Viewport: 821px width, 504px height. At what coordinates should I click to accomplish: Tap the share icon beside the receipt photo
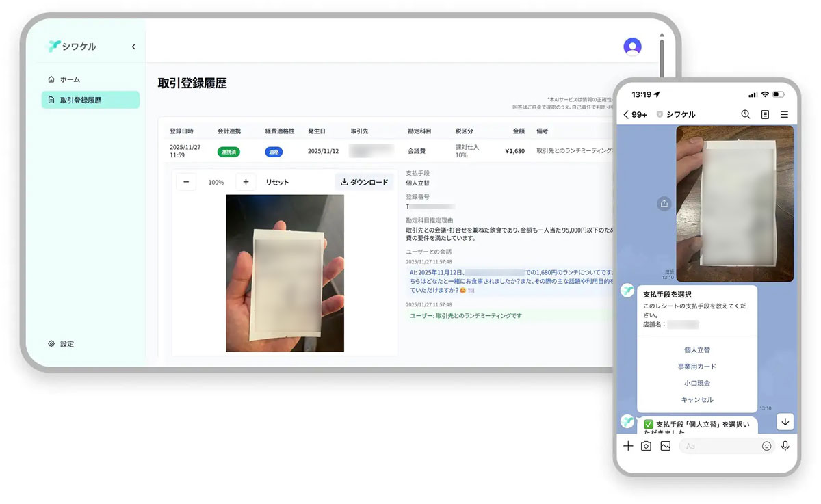tap(664, 203)
